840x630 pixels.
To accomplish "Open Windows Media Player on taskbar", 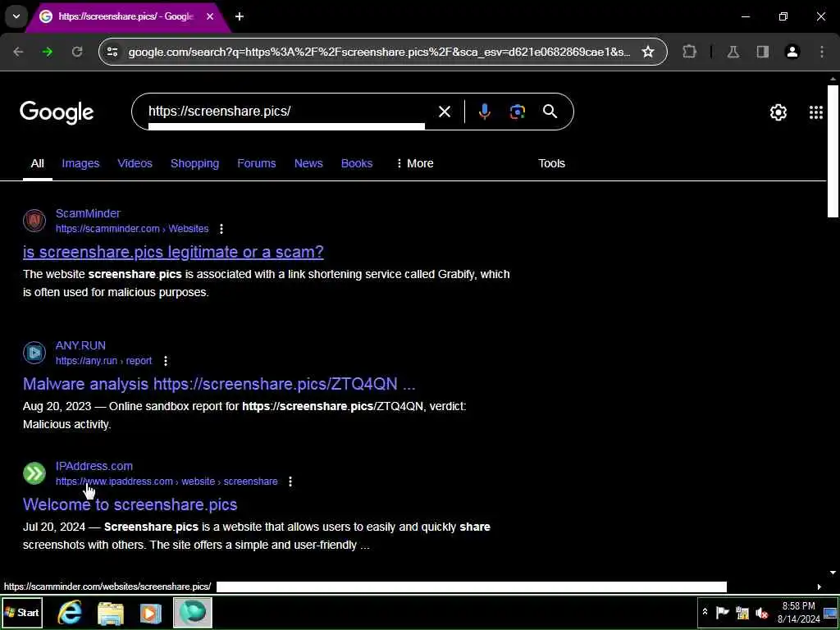I will click(151, 612).
